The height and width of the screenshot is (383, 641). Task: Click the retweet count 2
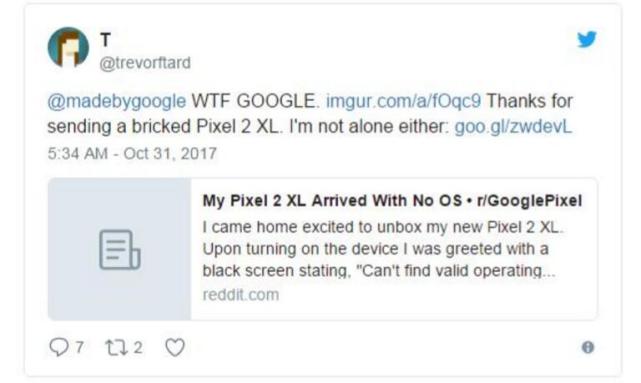click(138, 347)
